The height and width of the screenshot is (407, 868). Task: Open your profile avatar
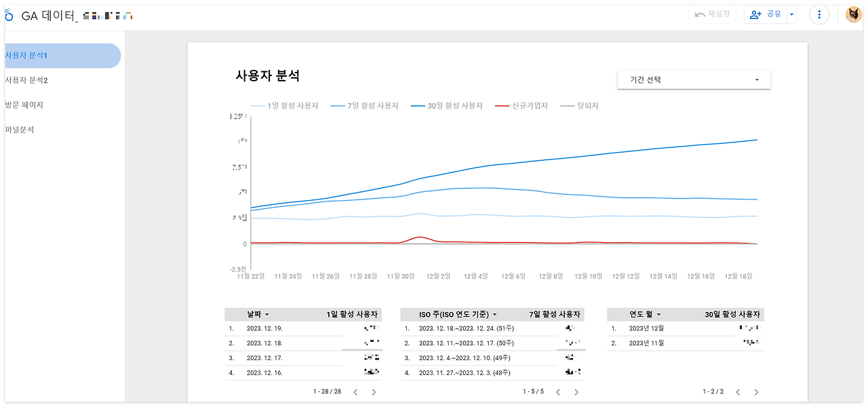coord(853,14)
